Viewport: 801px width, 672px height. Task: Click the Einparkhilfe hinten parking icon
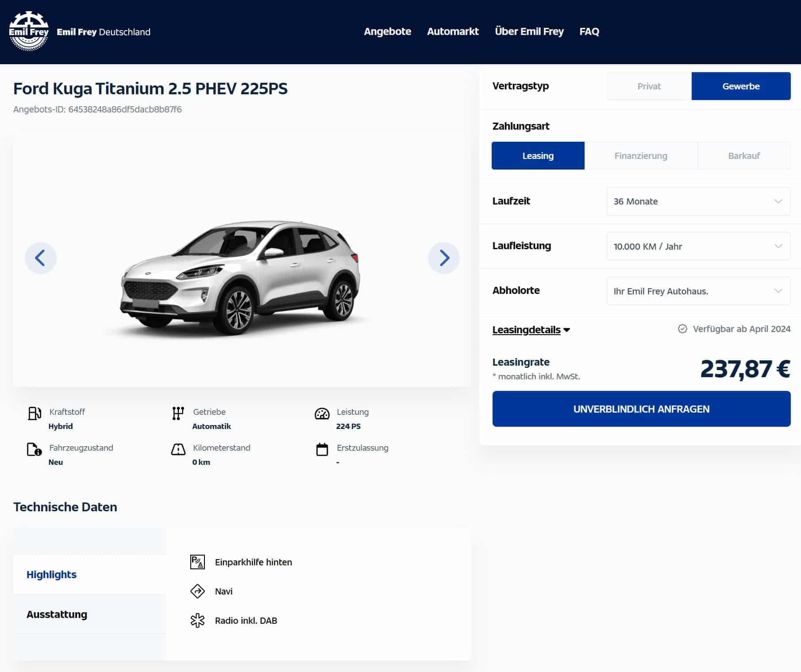coord(197,562)
